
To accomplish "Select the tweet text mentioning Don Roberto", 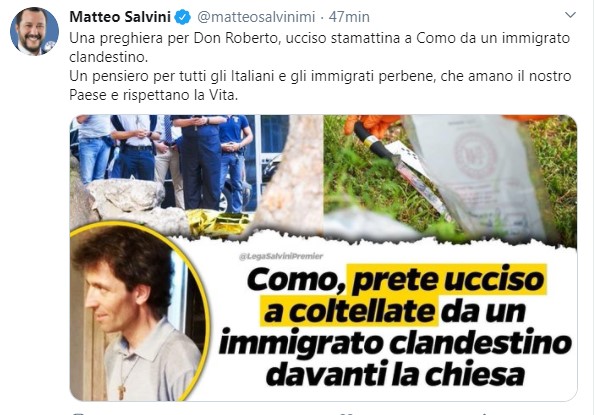I will point(320,47).
